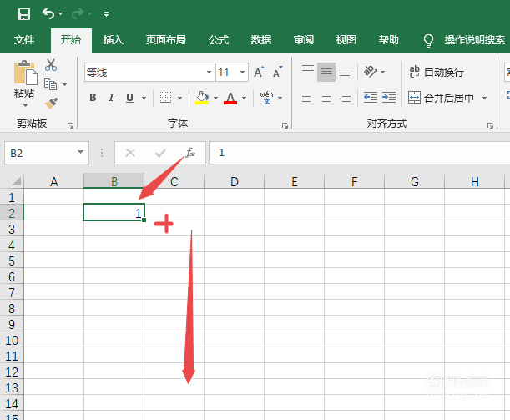Viewport: 510px width, 420px height.
Task: Click the formula bar showing 1
Action: pyautogui.click(x=359, y=153)
